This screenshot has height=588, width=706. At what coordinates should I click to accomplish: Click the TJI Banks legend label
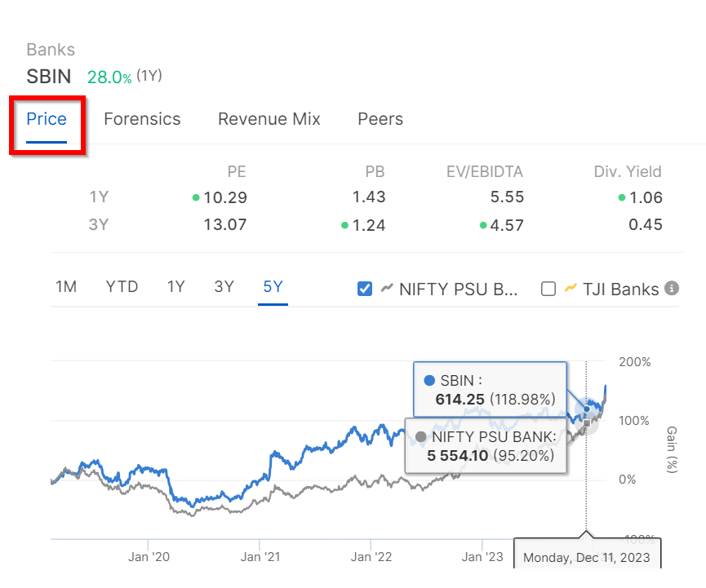(x=621, y=290)
